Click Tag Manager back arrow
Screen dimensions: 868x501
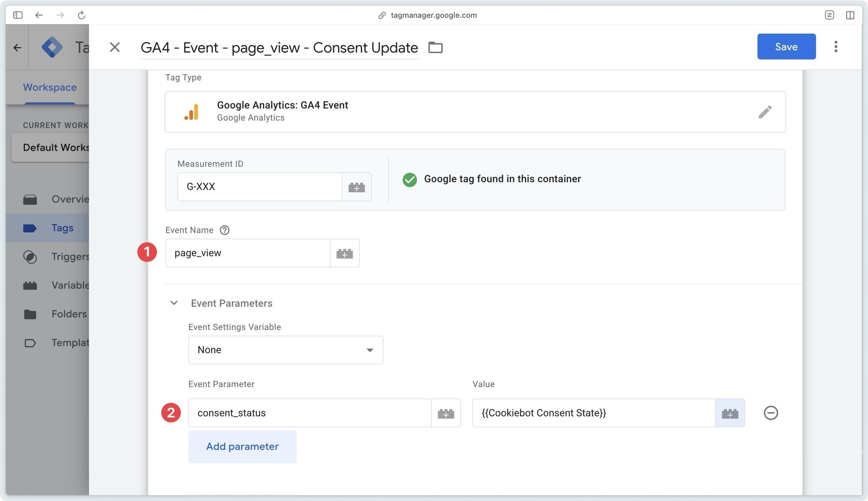tap(17, 47)
